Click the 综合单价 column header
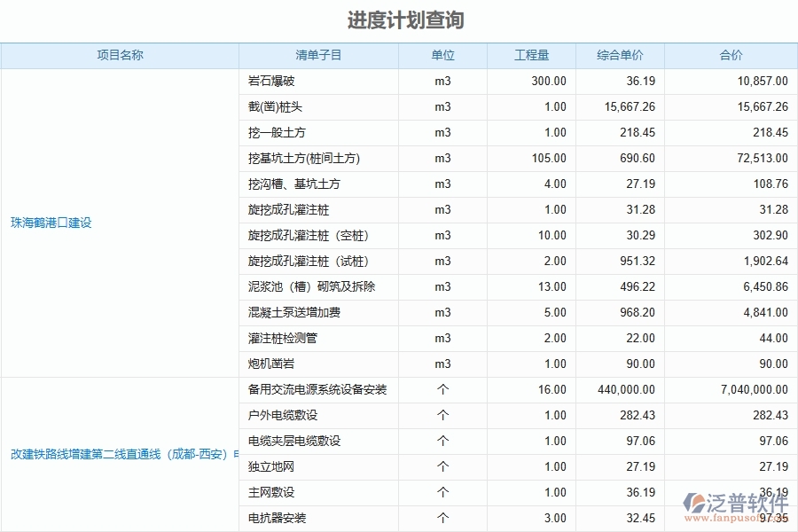This screenshot has height=532, width=798. pyautogui.click(x=617, y=55)
